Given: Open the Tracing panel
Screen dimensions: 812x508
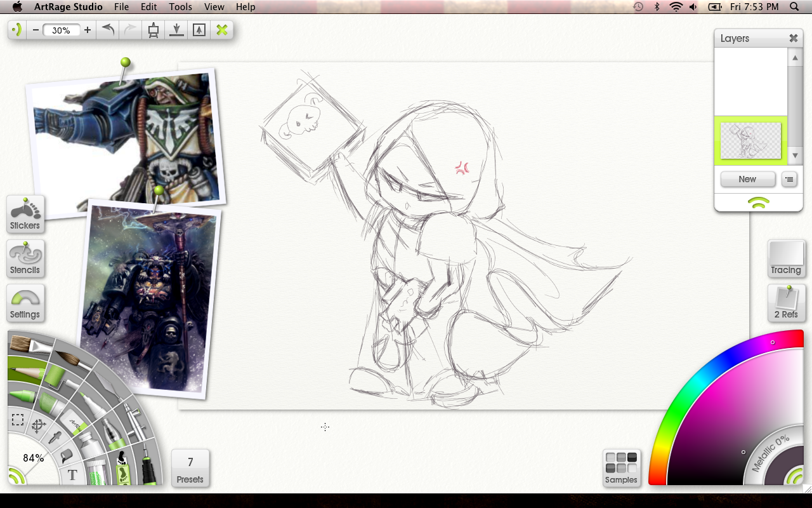Looking at the screenshot, I should pos(786,258).
